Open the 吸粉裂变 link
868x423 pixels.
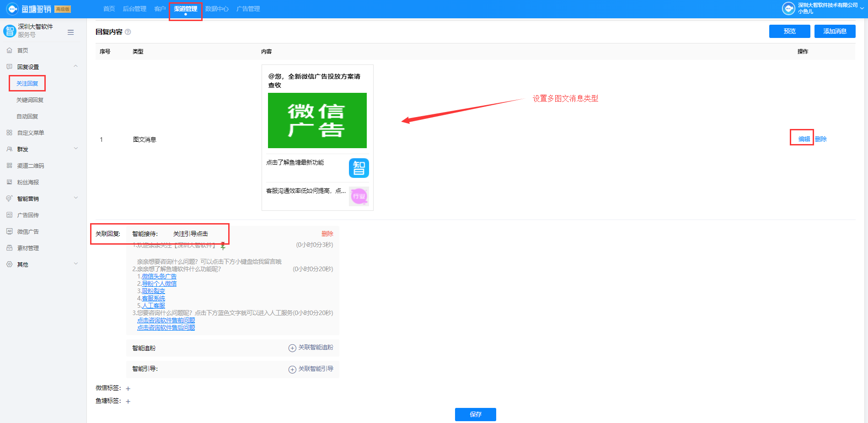153,291
